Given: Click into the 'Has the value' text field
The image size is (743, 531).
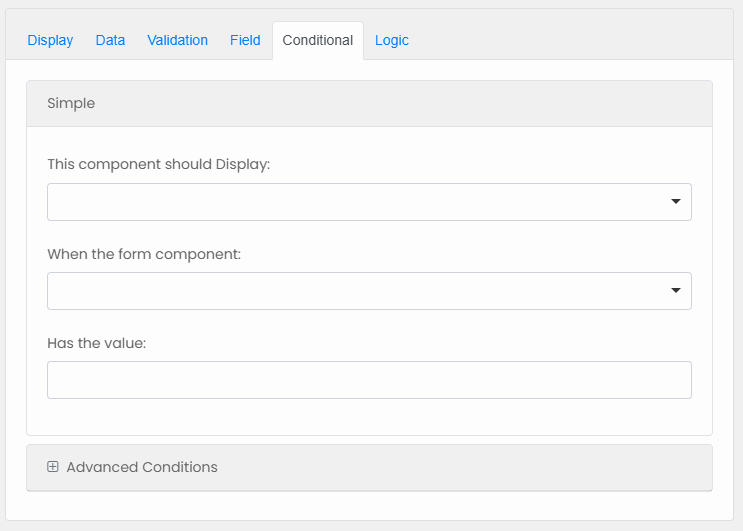Looking at the screenshot, I should [x=369, y=380].
